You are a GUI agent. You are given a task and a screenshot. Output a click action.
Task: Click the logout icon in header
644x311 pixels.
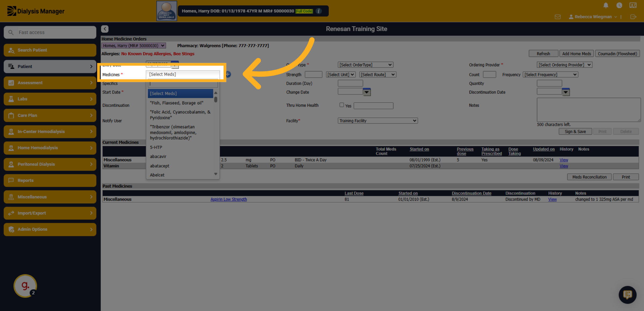click(x=633, y=17)
